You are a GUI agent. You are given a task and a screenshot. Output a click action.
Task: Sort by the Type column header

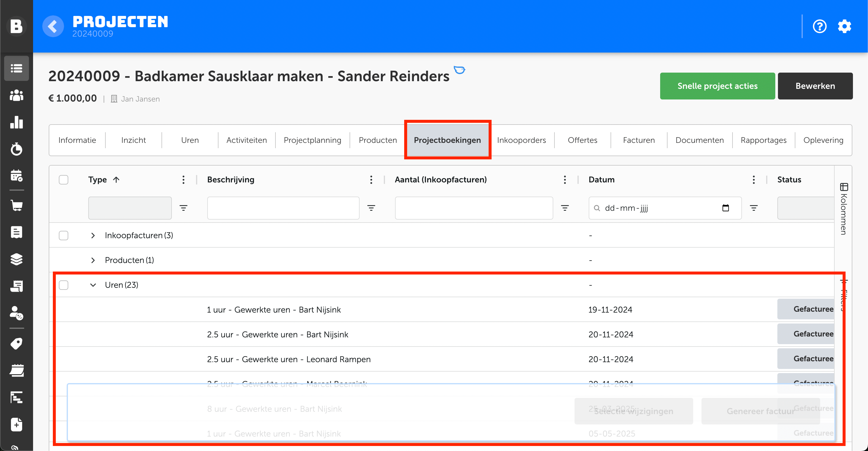104,179
